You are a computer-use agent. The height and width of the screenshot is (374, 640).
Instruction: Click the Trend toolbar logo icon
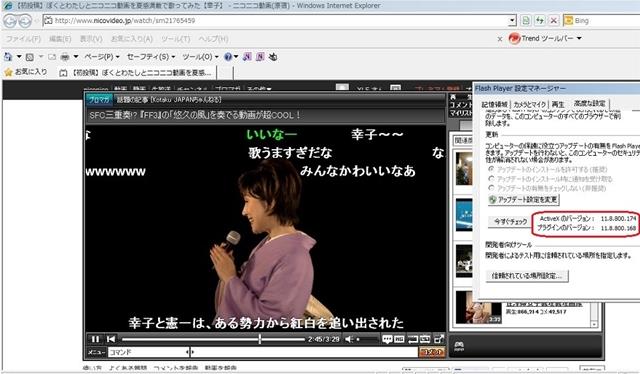pos(514,38)
